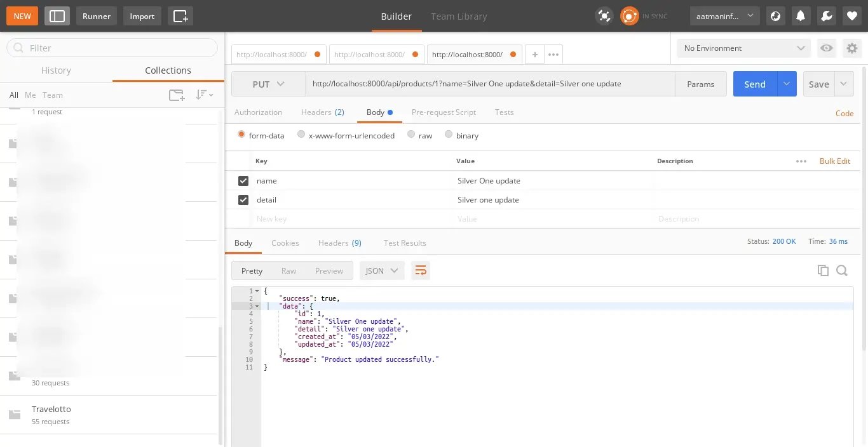Screen dimensions: 868x447
Task: Expand the No Environment dropdown
Action: click(743, 48)
